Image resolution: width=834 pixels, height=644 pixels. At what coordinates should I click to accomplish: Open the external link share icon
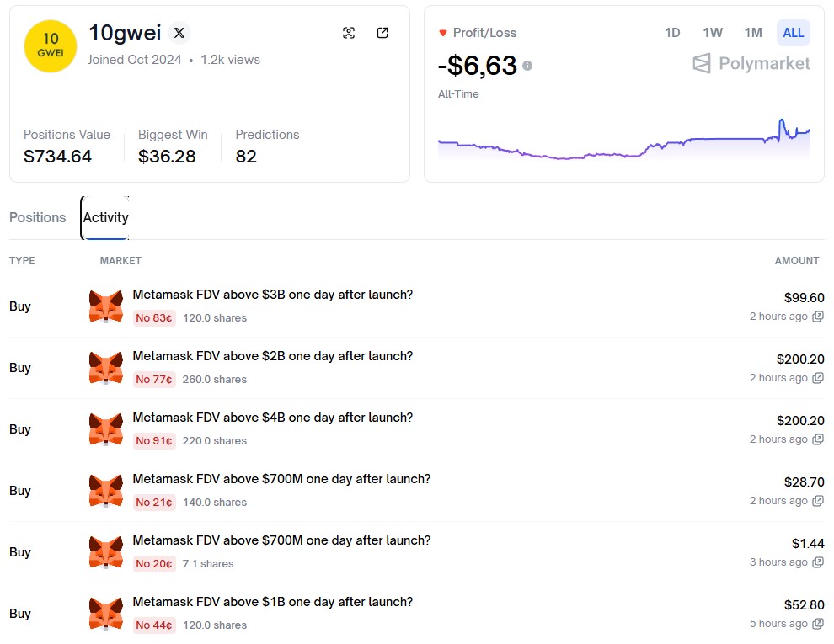(x=382, y=33)
